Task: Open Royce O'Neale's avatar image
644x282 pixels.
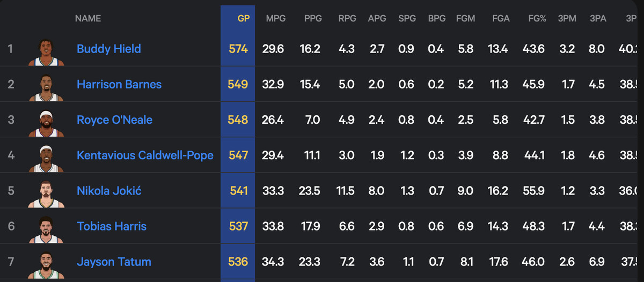Action: pyautogui.click(x=46, y=122)
